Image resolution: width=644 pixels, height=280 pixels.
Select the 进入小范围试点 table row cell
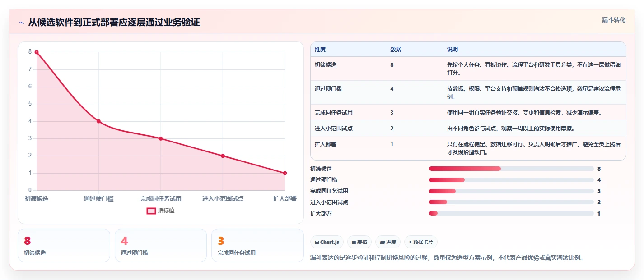[x=334, y=128]
